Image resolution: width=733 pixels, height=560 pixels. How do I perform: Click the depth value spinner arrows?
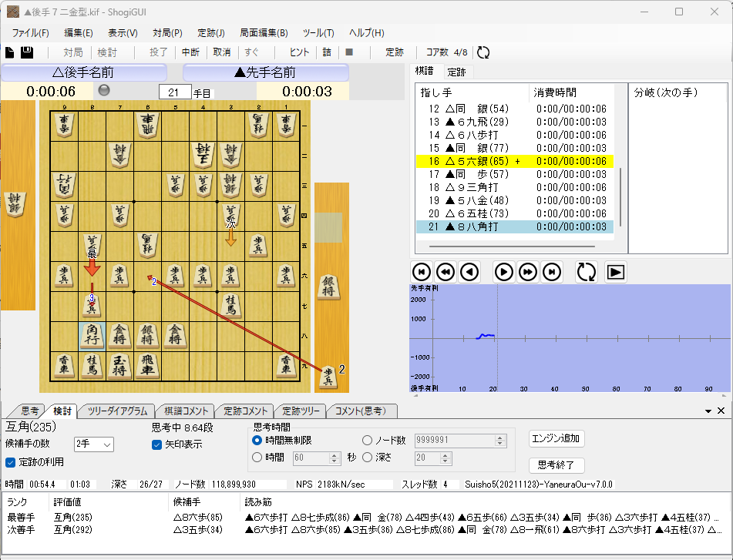[446, 458]
